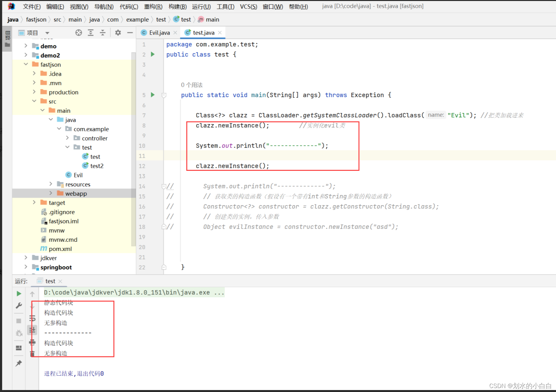Click the expand all icon in project panel
556x392 pixels.
click(x=91, y=33)
